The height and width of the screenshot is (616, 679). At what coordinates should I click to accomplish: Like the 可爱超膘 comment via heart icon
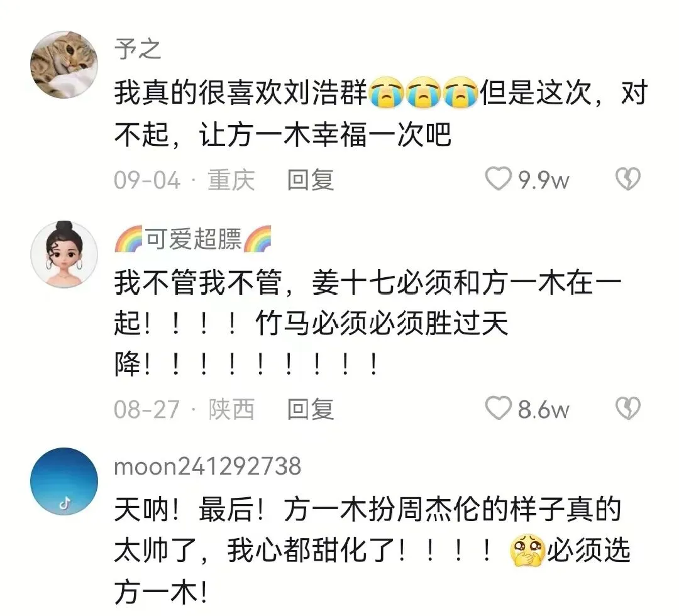pyautogui.click(x=498, y=408)
